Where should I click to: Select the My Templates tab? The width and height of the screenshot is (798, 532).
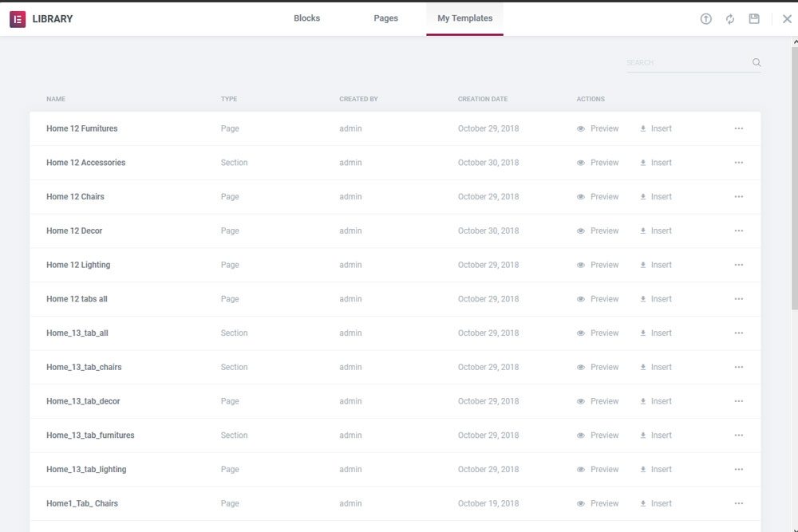pos(464,18)
